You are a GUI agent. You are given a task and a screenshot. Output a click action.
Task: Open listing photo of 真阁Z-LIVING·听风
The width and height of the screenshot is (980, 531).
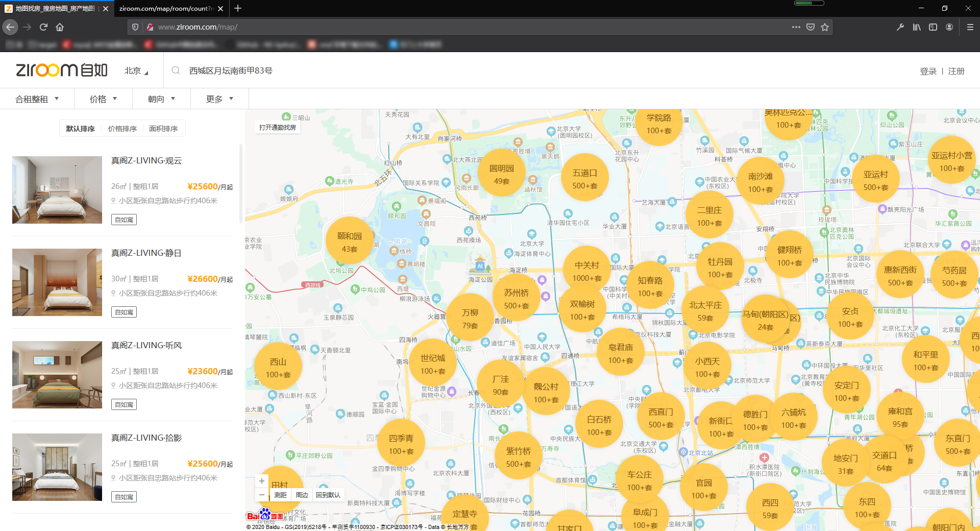(57, 375)
